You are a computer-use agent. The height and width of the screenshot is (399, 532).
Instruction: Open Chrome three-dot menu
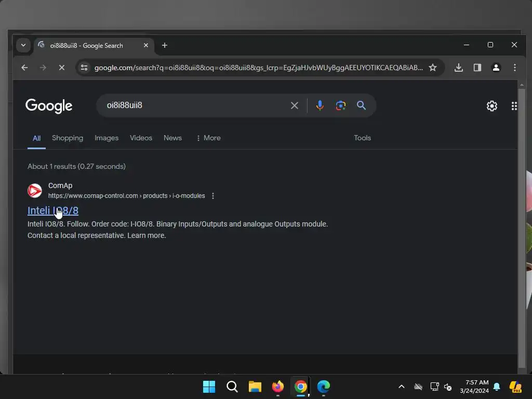click(515, 68)
